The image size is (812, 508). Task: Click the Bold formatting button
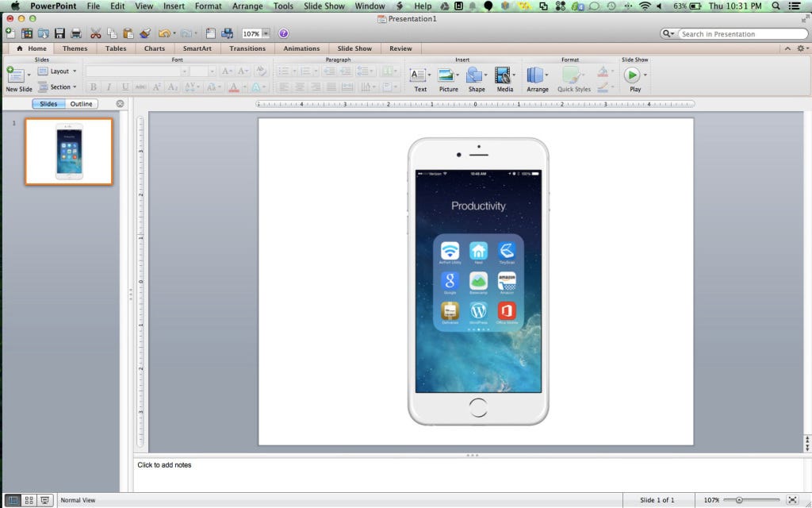coord(94,87)
